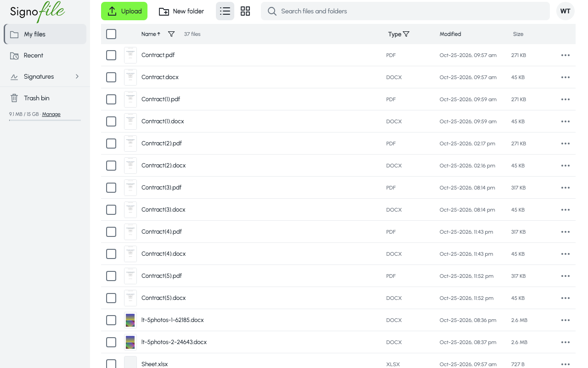
Task: Open more options for Contract(5).pdf
Action: 565,276
